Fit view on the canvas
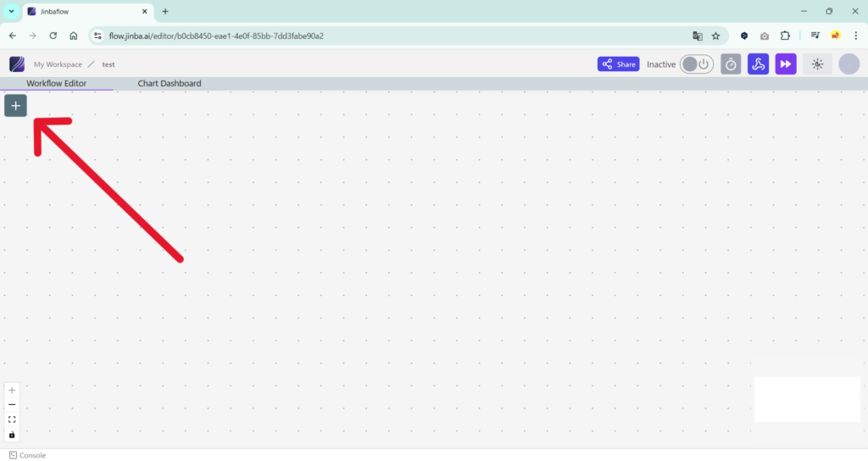This screenshot has width=868, height=461. point(12,419)
